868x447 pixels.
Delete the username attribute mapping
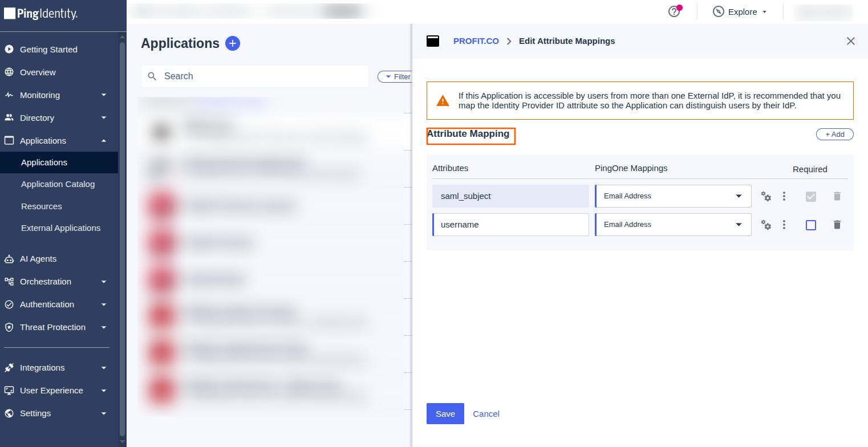click(x=837, y=225)
